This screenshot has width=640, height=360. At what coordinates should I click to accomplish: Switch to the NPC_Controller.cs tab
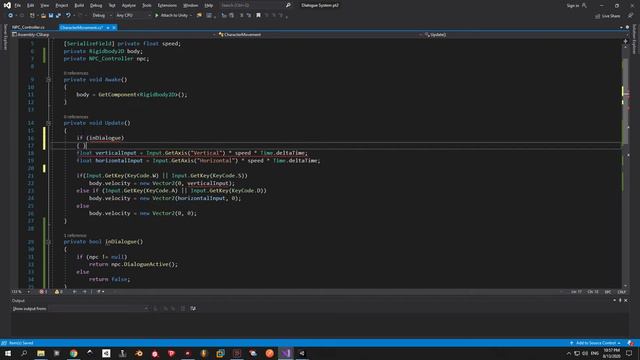click(28, 27)
